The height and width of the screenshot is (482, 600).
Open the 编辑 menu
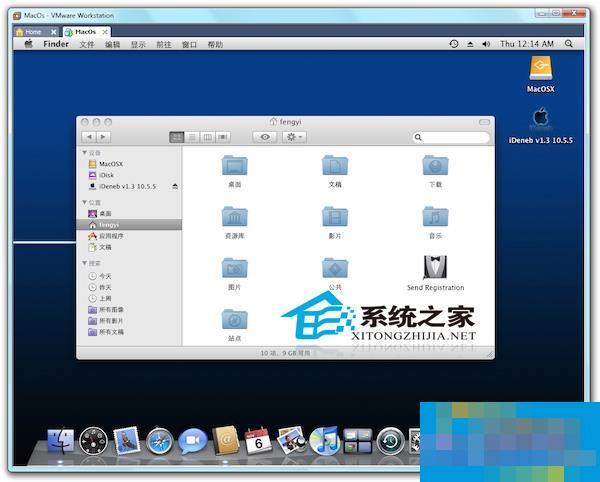pyautogui.click(x=112, y=44)
